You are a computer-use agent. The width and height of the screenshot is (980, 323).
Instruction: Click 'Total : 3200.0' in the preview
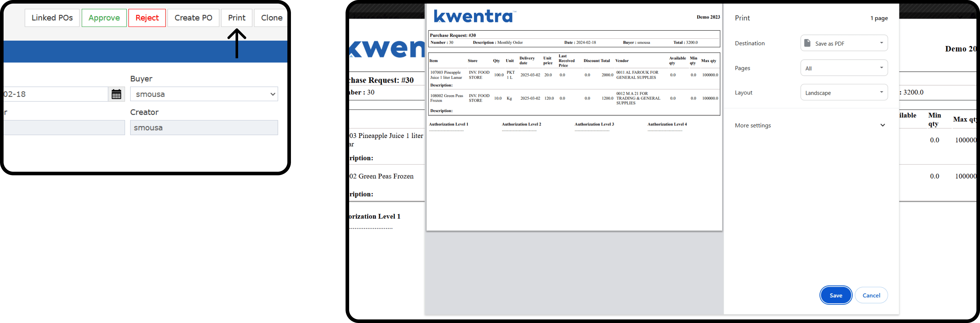(685, 42)
